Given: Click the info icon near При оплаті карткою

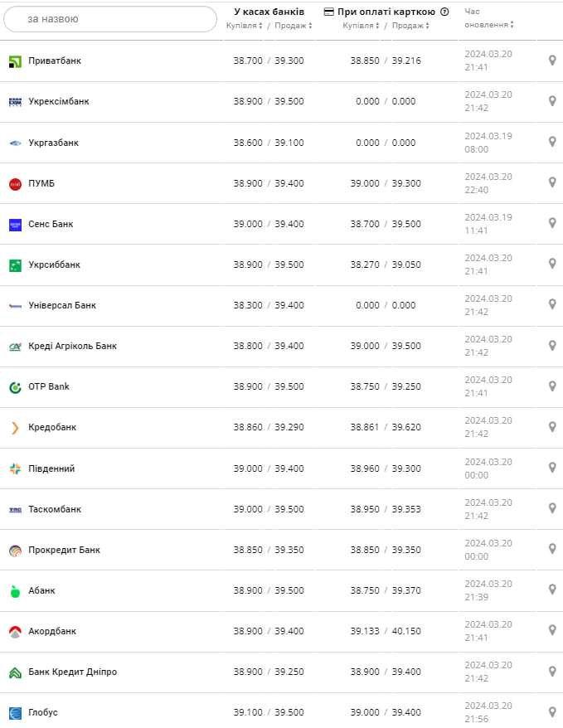Looking at the screenshot, I should (444, 12).
